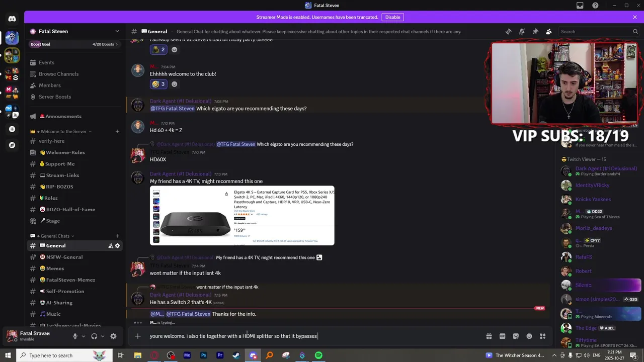Send a gift icon in message bar
Viewport: 644px width, 362px height.
[489, 336]
